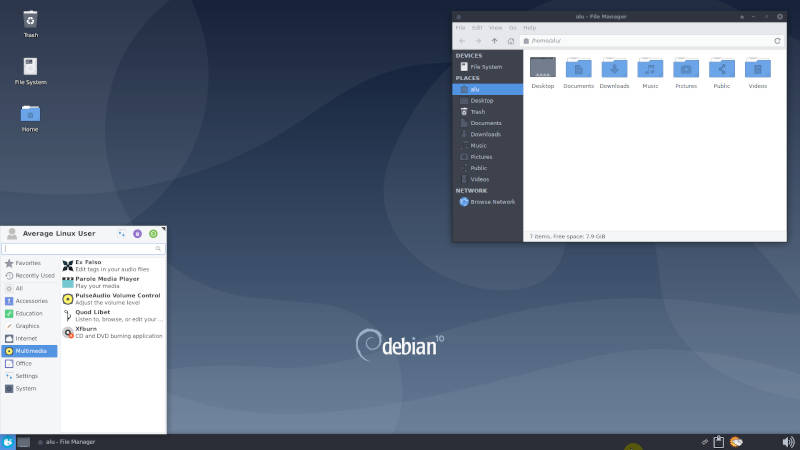
Task: Select Pictures in the Places sidebar
Action: [x=487, y=157]
